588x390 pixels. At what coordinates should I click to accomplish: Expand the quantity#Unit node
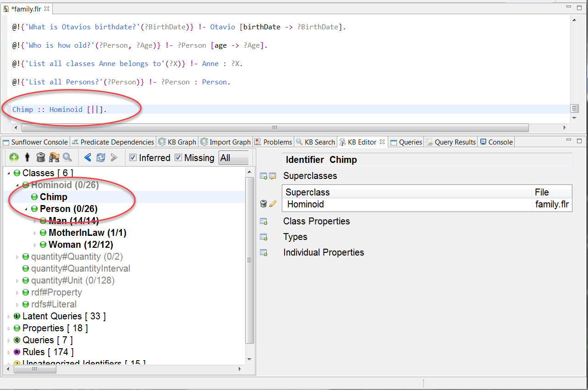tap(17, 280)
